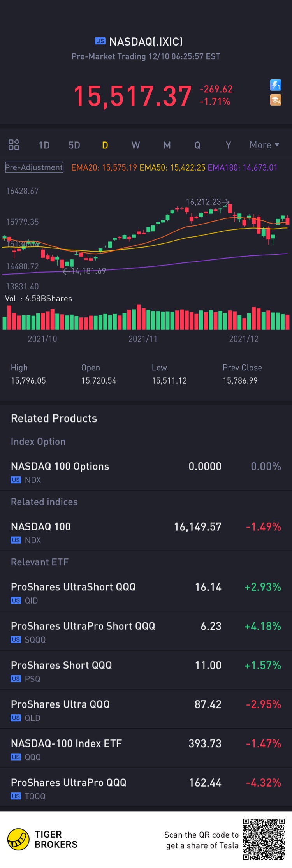The width and height of the screenshot is (292, 868).
Task: Open NASDAQ 100 related index
Action: pos(146,532)
